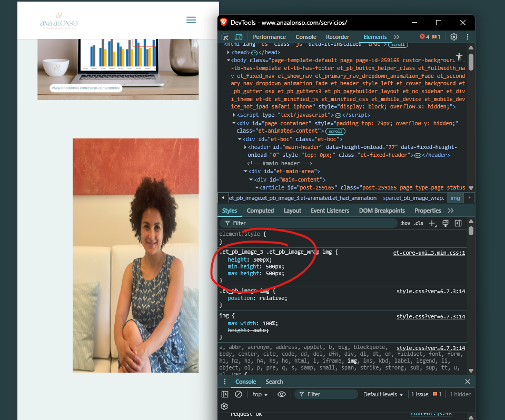Open the Default levels dropdown
Image resolution: width=505 pixels, height=420 pixels.
[x=383, y=394]
